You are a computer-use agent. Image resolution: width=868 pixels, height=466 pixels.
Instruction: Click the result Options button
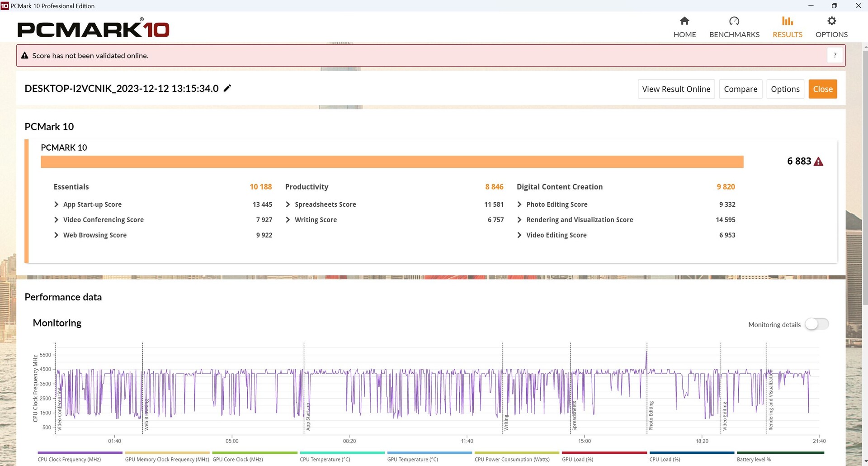(x=785, y=89)
